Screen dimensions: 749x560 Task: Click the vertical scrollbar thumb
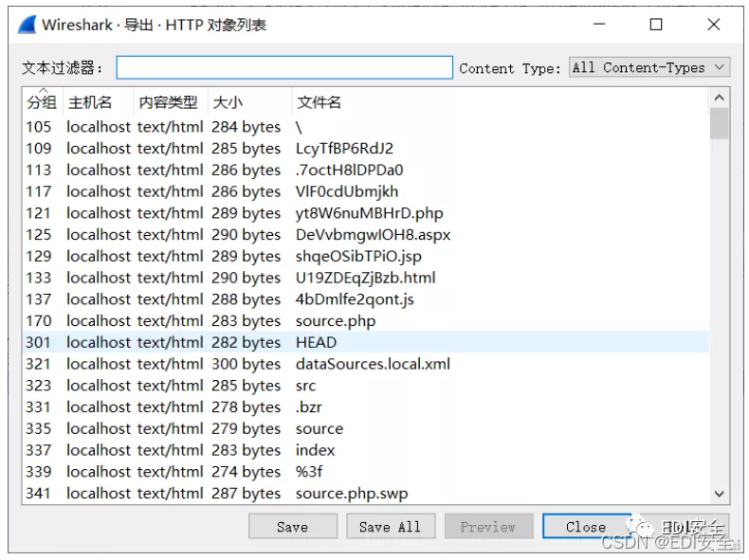719,123
